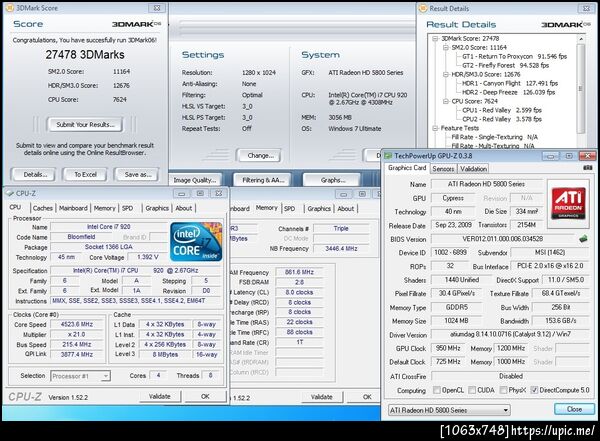This screenshot has height=441, width=600.
Task: Click OK in the front CPU-Z window
Action: coord(205,397)
